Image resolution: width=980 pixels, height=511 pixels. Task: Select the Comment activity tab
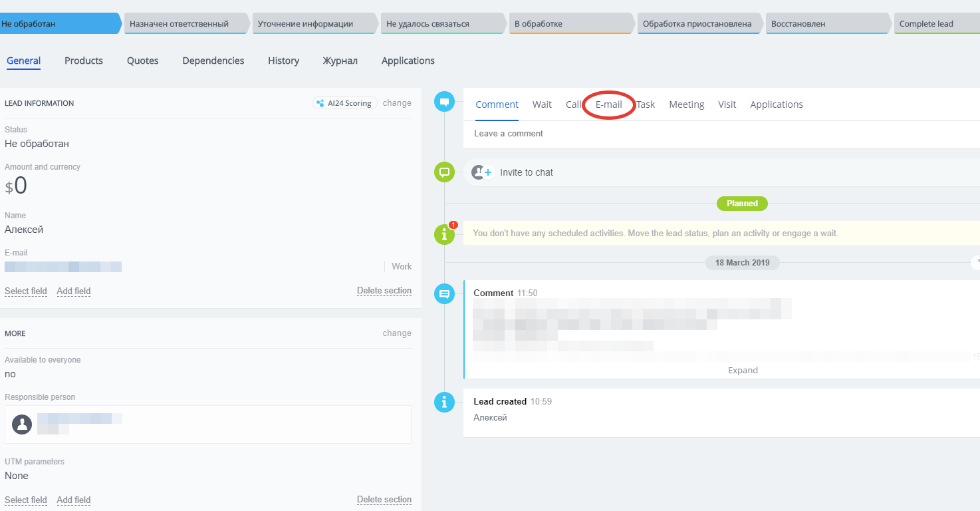[x=497, y=104]
